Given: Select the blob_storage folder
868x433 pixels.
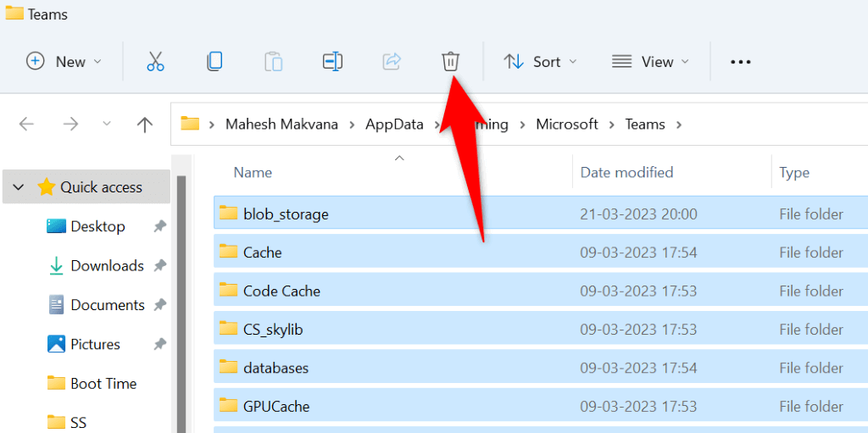Looking at the screenshot, I should 286,214.
